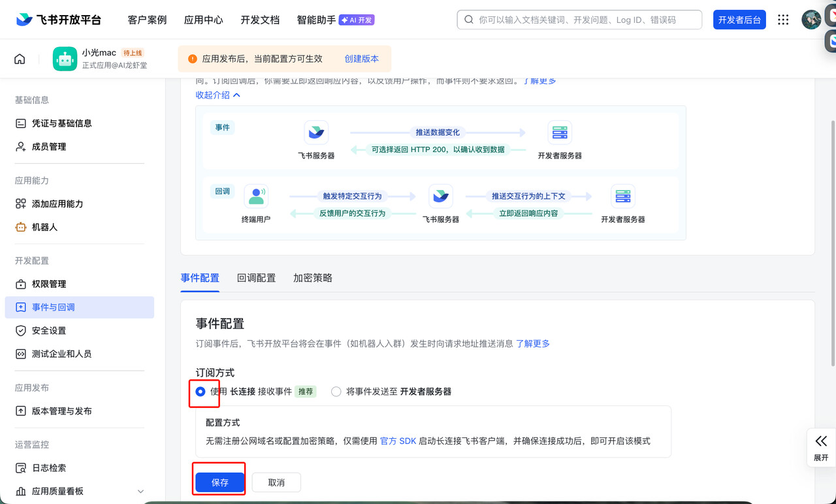
Task: Switch to 加密策略 tab
Action: pyautogui.click(x=313, y=278)
